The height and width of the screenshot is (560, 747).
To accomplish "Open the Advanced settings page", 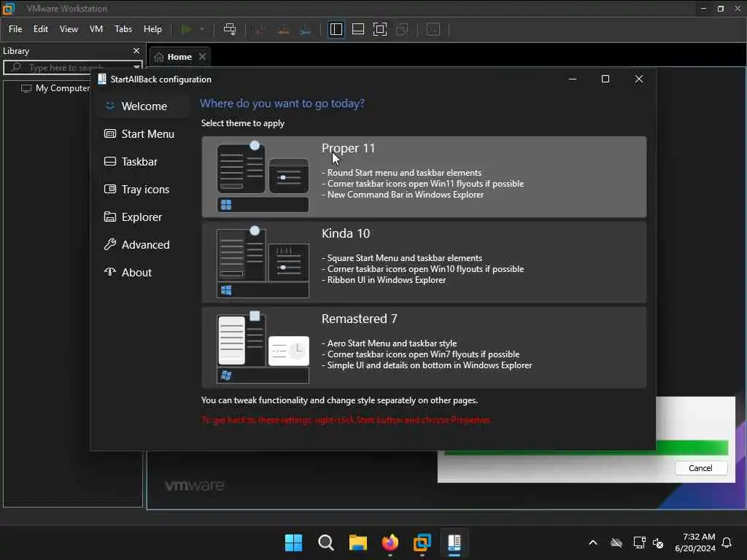I will [x=144, y=244].
